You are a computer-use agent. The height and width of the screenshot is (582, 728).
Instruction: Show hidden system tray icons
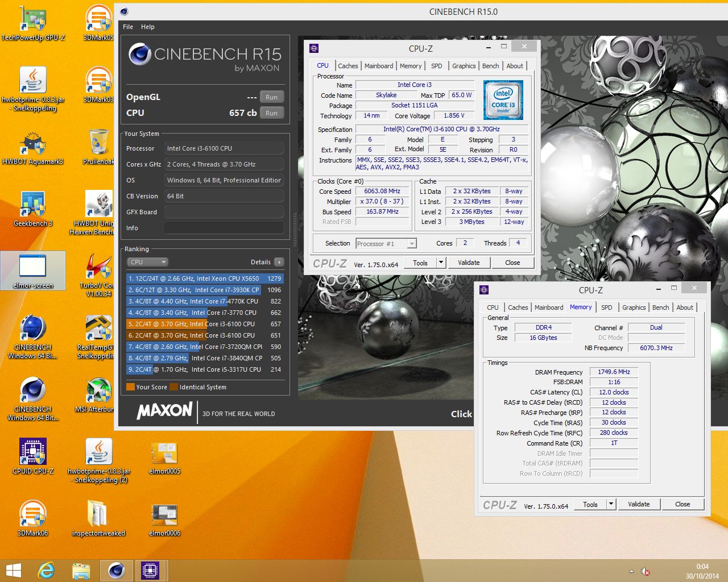pos(631,571)
